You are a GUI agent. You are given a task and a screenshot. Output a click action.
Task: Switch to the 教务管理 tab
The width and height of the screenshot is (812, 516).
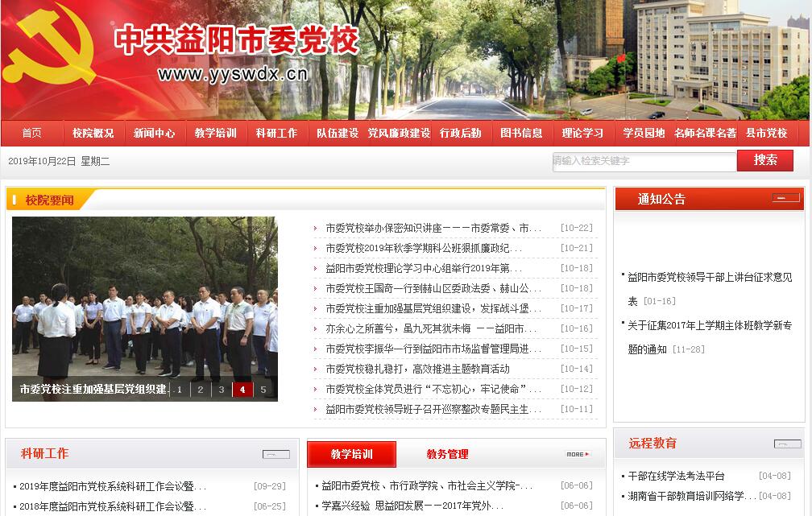447,454
